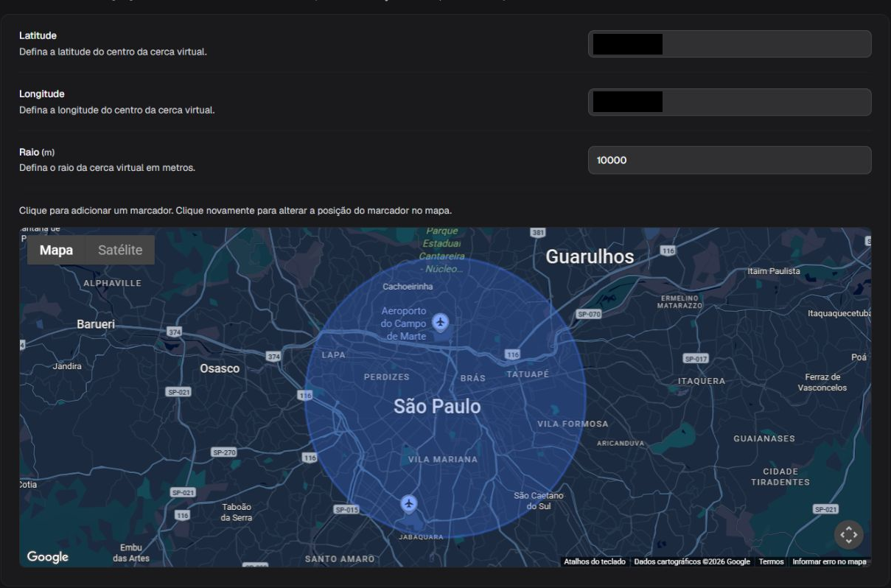Open the Google logo link
The width and height of the screenshot is (891, 588).
48,557
